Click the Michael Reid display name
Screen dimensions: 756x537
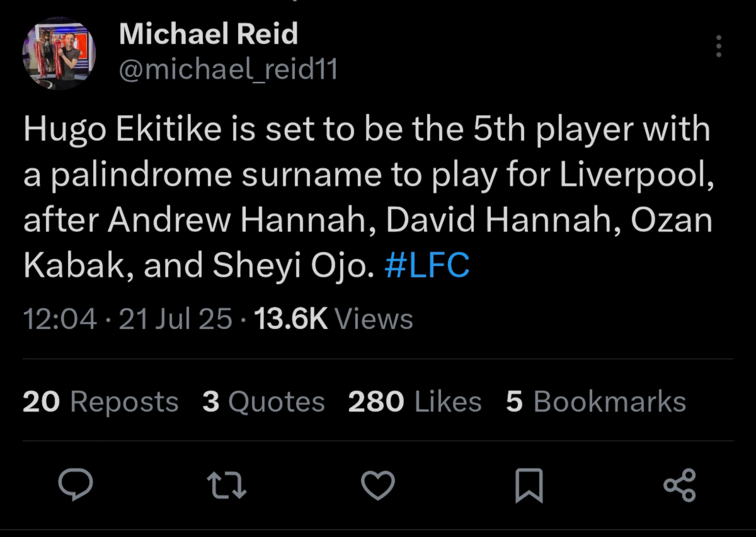tap(208, 33)
